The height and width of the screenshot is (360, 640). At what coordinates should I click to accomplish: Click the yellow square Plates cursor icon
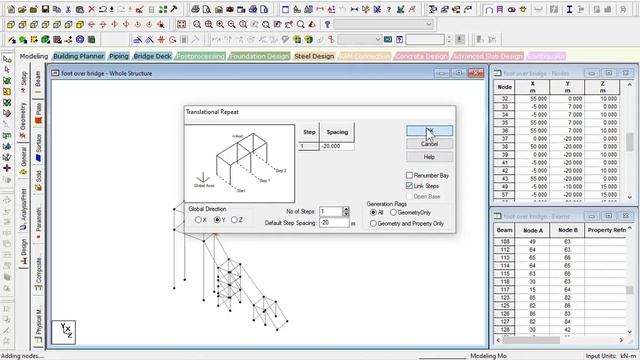[7, 91]
